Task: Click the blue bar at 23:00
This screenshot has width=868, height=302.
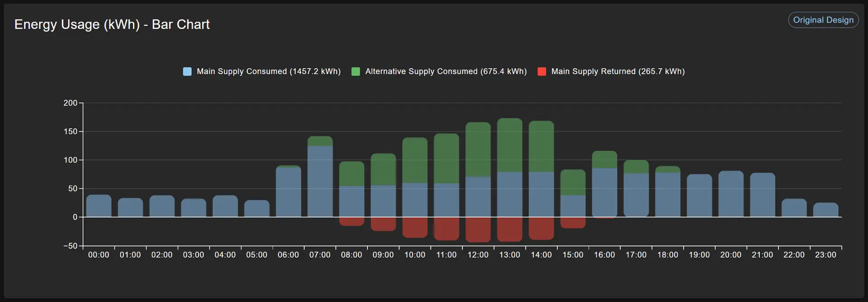Action: [826, 210]
